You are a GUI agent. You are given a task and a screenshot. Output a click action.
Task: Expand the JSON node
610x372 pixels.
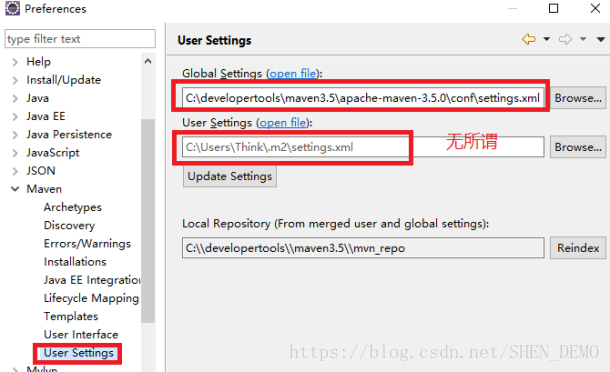click(x=15, y=171)
